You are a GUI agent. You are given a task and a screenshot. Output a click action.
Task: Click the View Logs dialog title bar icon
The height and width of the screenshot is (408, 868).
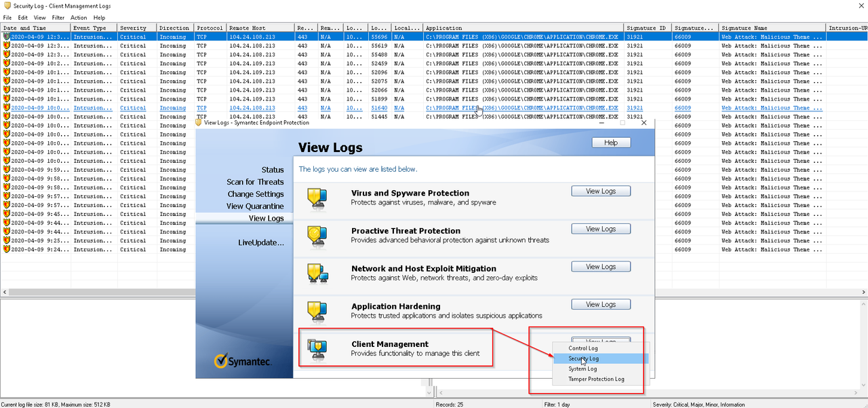point(199,123)
